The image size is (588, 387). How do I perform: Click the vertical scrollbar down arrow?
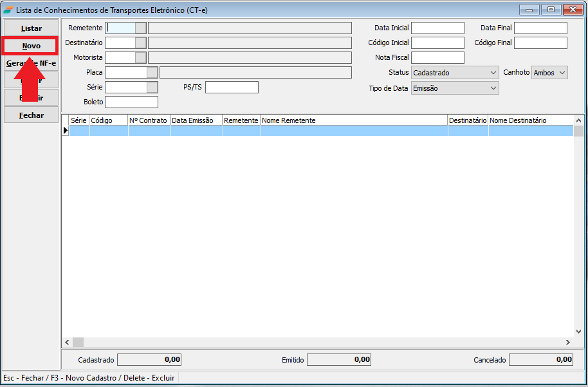coord(579,332)
